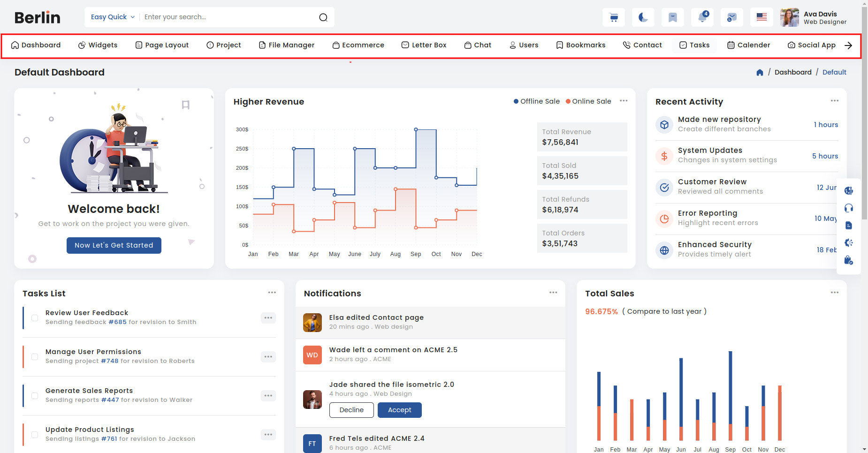868x453 pixels.
Task: Toggle the Offline Sale legend dot
Action: [516, 101]
